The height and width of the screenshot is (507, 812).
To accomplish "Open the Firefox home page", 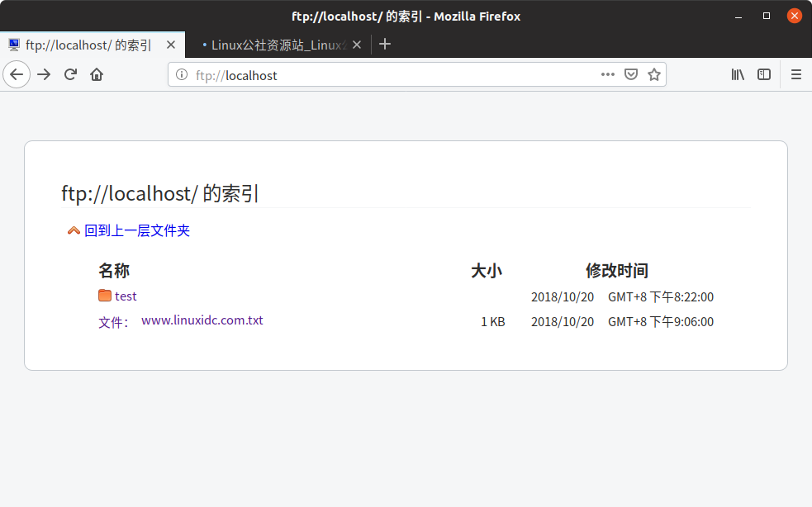I will coord(95,74).
